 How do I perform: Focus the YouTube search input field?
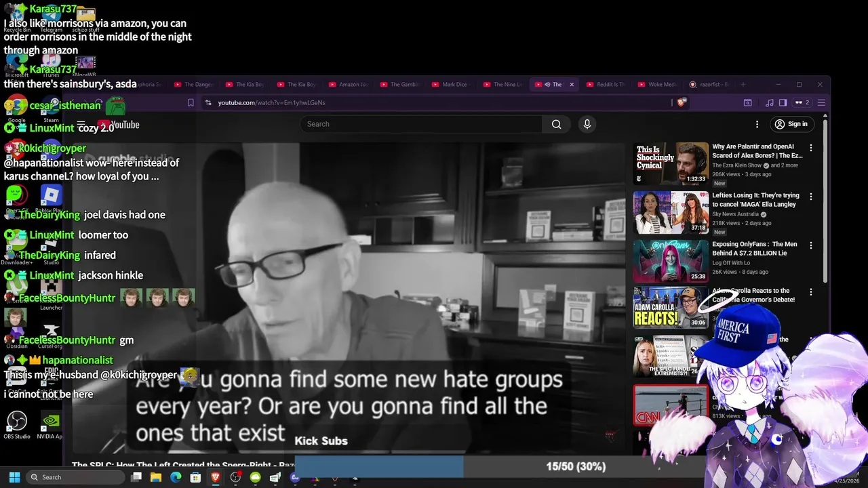pos(421,124)
